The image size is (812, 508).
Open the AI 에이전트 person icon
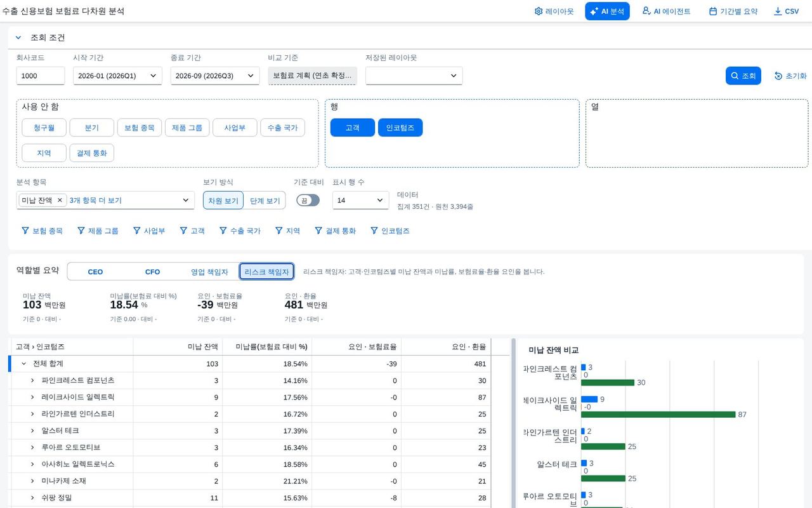pyautogui.click(x=646, y=11)
